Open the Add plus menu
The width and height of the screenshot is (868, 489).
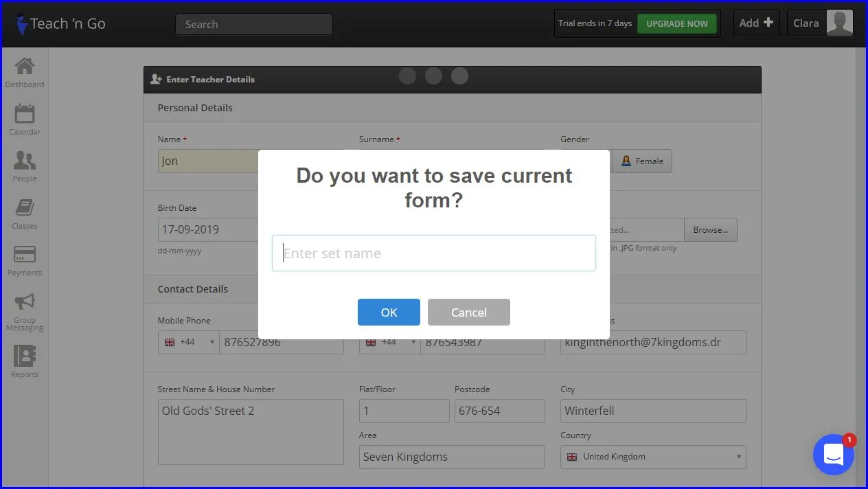click(756, 23)
